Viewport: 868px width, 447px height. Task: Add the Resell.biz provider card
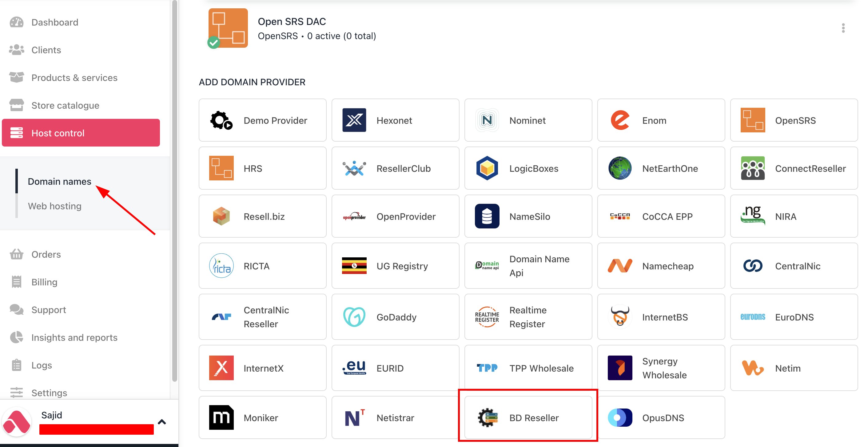(x=262, y=216)
